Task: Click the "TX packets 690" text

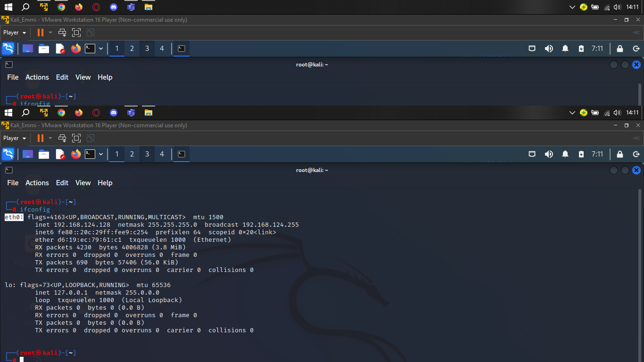Action: click(x=61, y=263)
